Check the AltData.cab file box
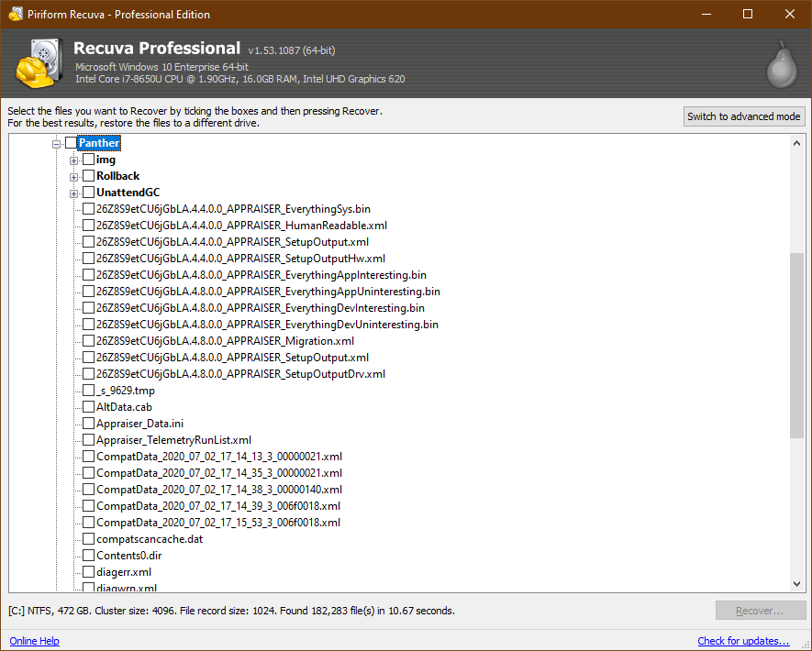 point(89,407)
